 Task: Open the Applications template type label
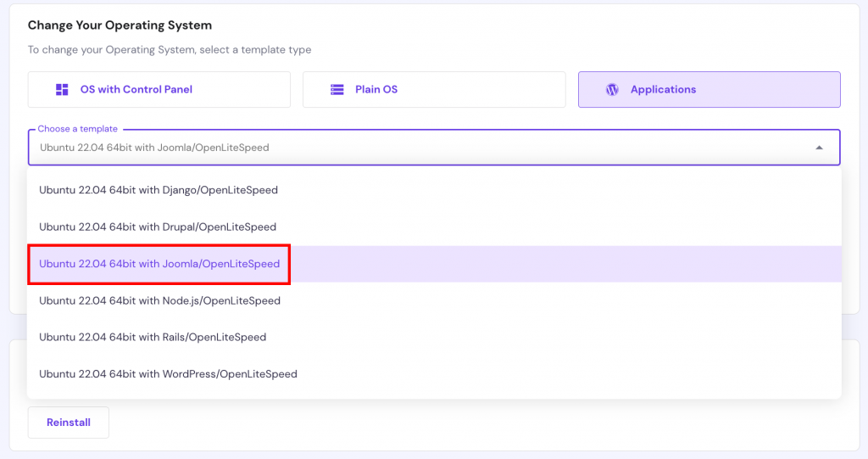coord(663,90)
